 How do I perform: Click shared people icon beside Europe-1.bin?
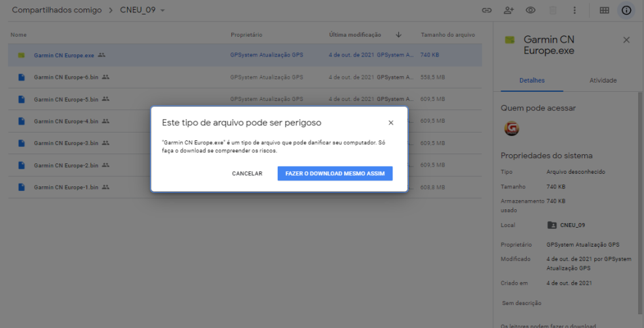[105, 187]
